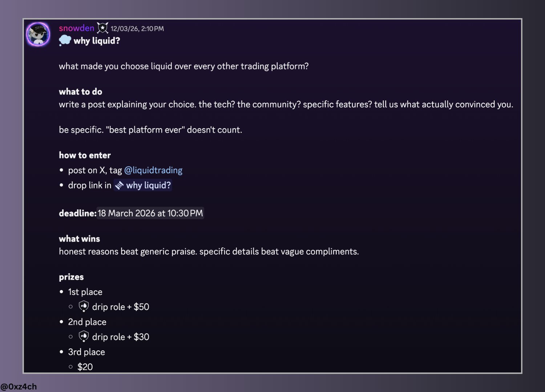The height and width of the screenshot is (392, 545).
Task: Click the role badge icon beside snowden
Action: click(x=102, y=28)
